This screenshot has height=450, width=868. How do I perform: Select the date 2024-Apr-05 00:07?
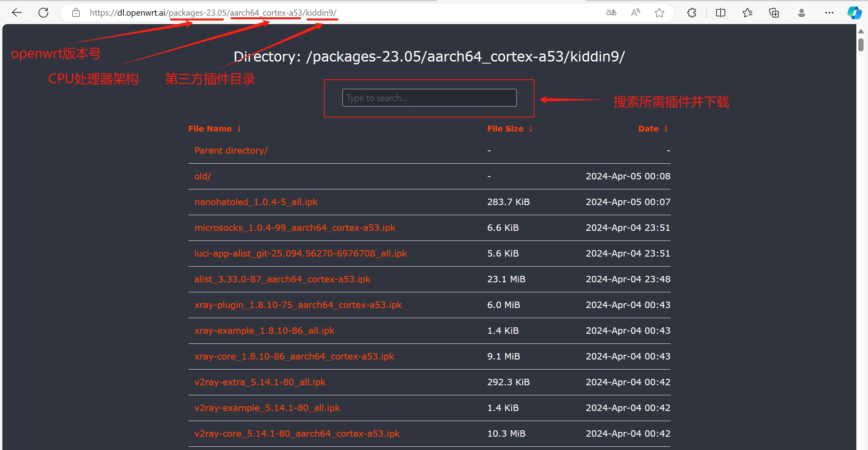[628, 202]
